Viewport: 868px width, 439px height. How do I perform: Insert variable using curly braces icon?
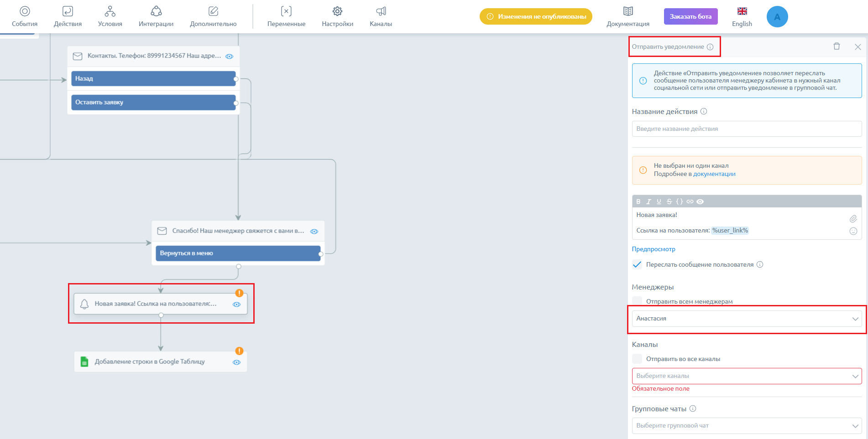(680, 201)
